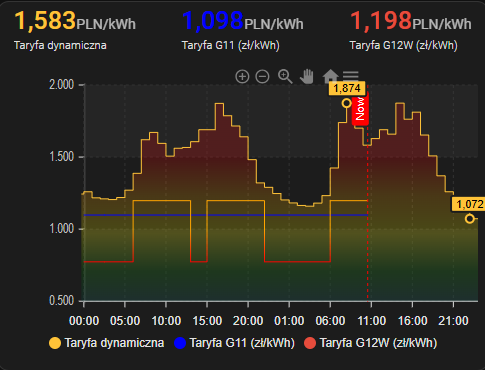The image size is (485, 370).
Task: Activate the hand panning tool
Action: pos(307,77)
